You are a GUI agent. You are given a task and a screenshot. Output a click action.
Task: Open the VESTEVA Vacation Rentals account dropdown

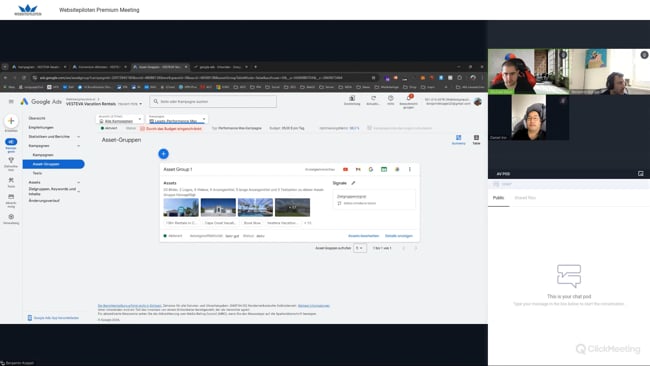point(104,104)
